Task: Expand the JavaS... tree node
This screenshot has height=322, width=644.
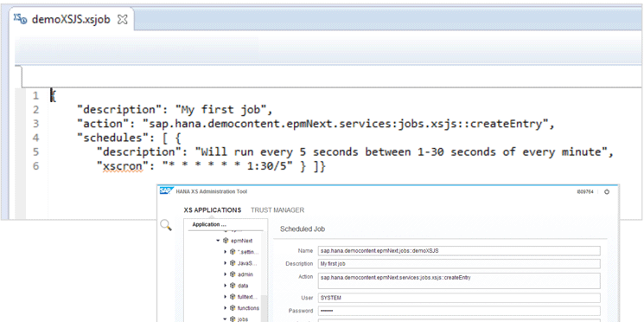Action: click(x=225, y=263)
